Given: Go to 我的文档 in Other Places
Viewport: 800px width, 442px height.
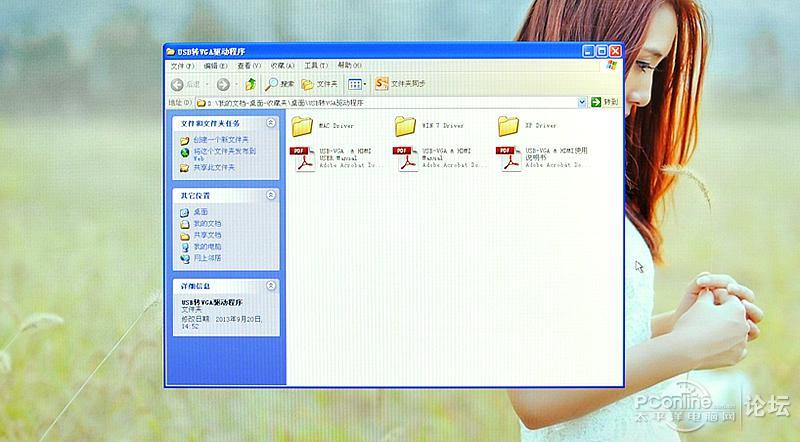Looking at the screenshot, I should point(207,224).
